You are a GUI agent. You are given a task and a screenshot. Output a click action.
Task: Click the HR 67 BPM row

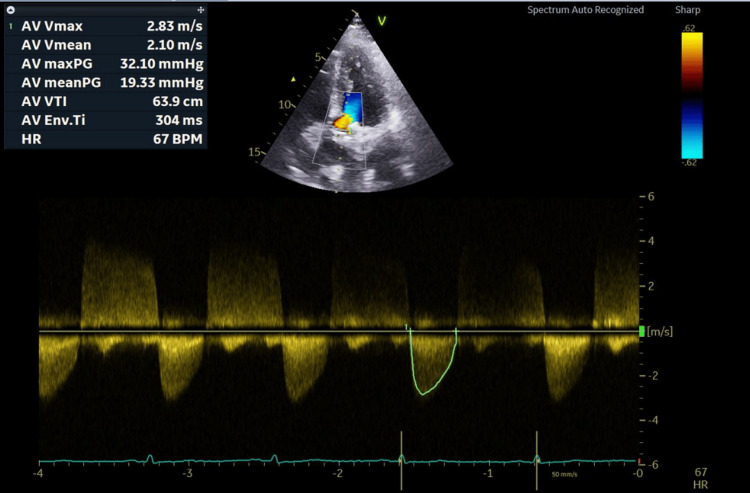[106, 139]
